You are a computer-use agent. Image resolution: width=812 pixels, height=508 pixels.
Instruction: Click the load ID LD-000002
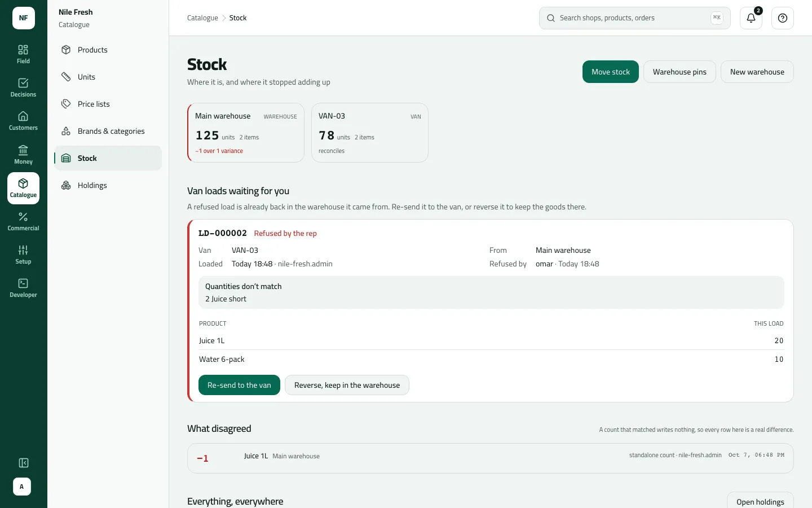(223, 233)
